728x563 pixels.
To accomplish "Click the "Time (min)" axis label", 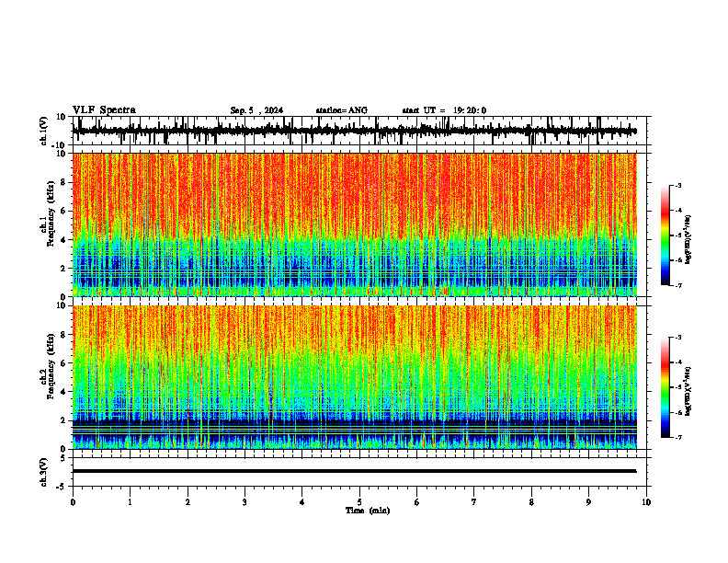I will pyautogui.click(x=368, y=511).
